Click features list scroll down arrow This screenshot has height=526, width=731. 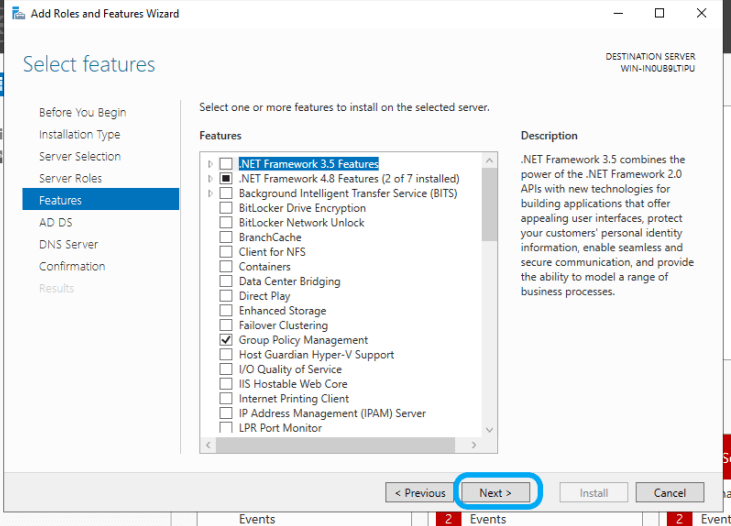pyautogui.click(x=490, y=429)
